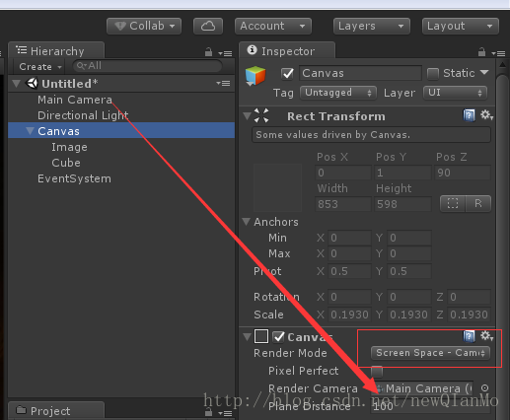Toggle Canvas GameObject active checkbox

click(x=287, y=73)
